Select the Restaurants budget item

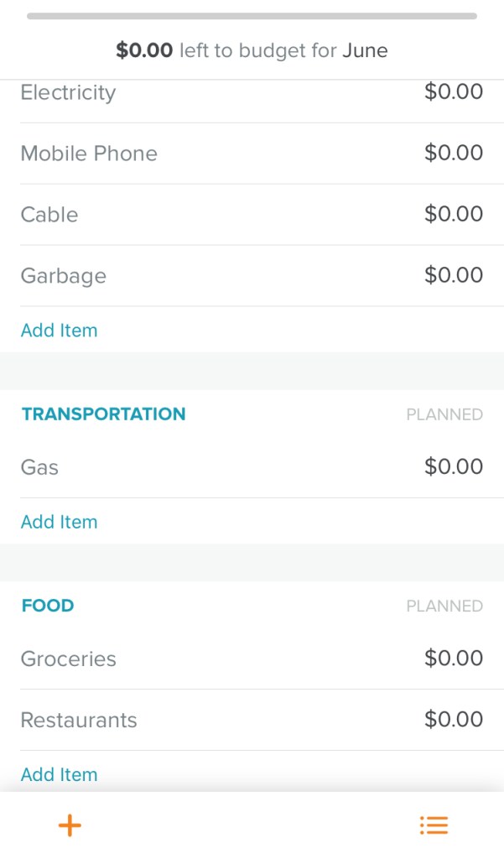79,720
